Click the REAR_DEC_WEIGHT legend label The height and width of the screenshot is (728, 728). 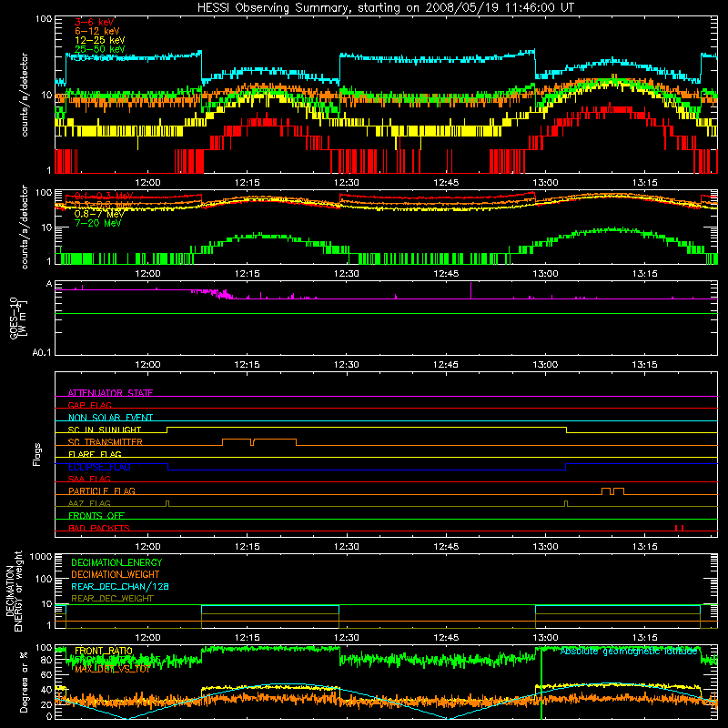pos(112,599)
